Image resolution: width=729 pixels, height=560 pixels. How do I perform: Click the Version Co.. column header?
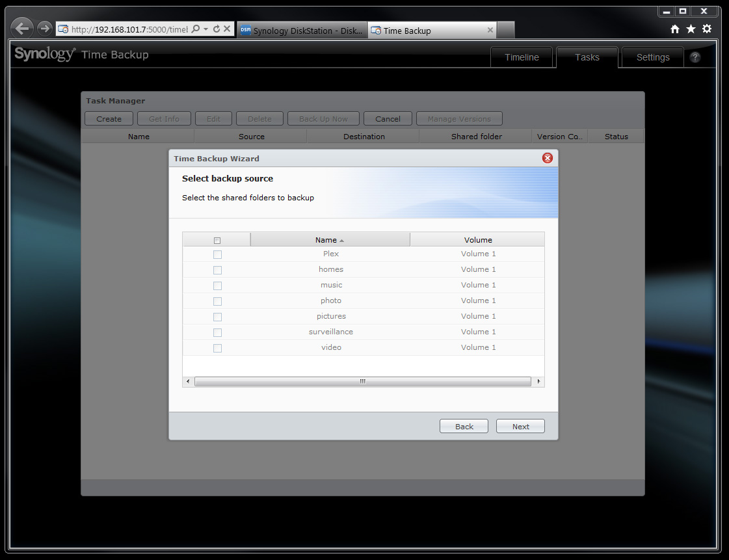[560, 137]
